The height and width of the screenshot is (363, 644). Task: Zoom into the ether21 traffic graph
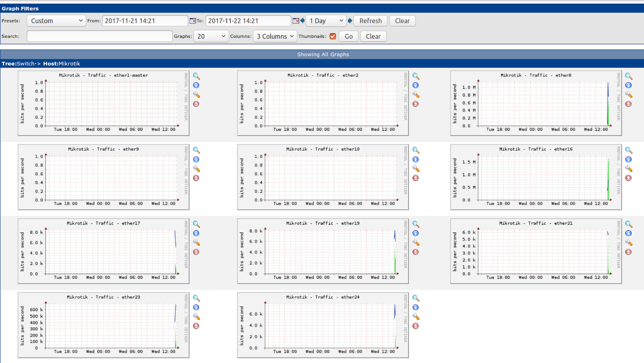coord(628,224)
